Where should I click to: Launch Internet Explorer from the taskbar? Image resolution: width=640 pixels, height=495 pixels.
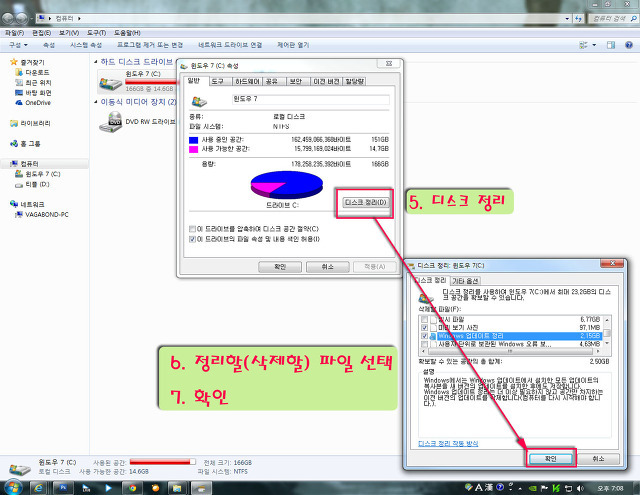pyautogui.click(x=39, y=488)
